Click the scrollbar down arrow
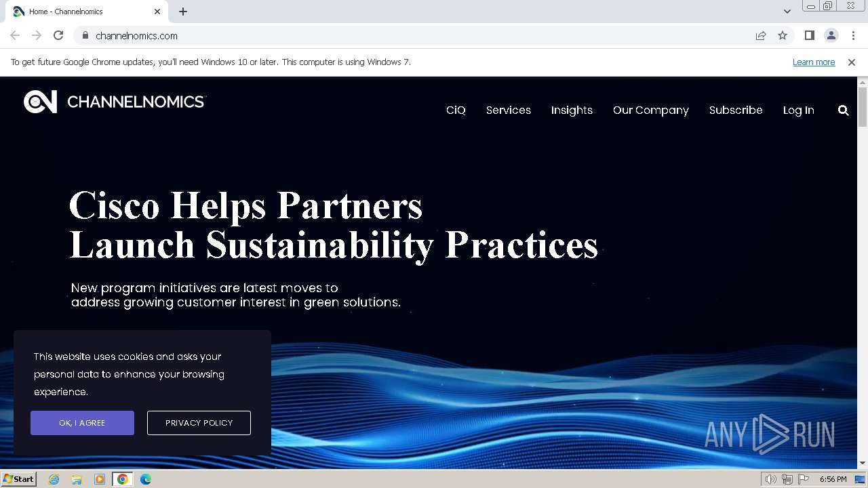This screenshot has width=868, height=488. 863,463
